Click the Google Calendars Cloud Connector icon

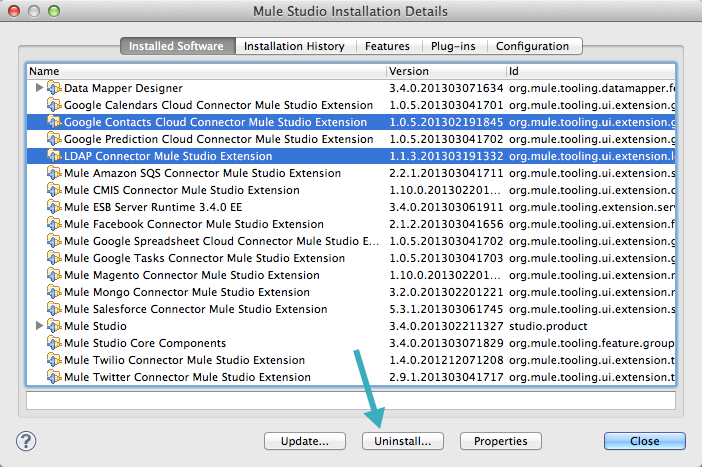[54, 105]
